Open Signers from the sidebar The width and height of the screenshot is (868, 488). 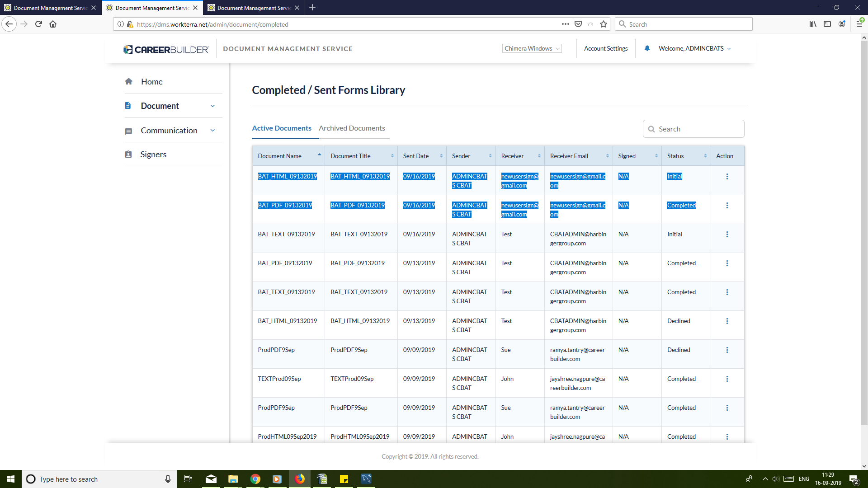point(153,155)
